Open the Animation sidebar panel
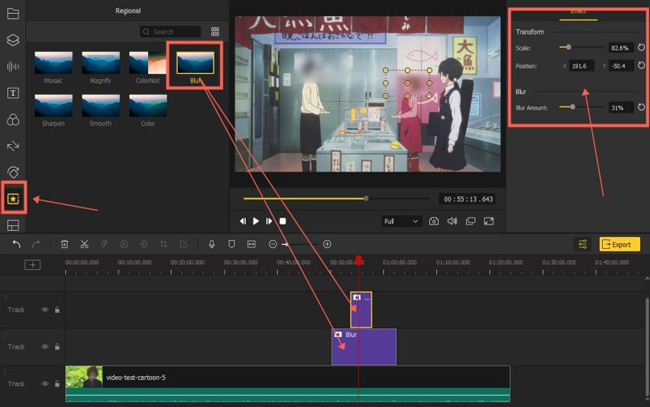 pyautogui.click(x=13, y=172)
